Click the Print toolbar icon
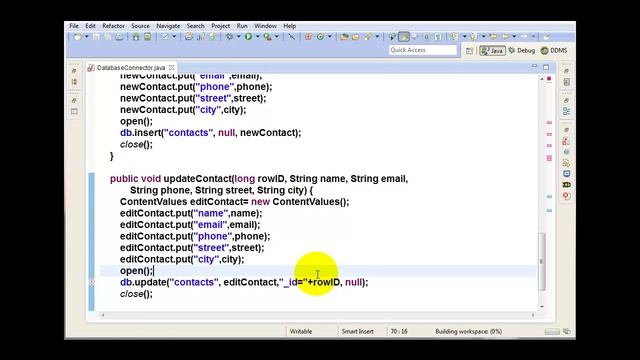Screen dimensions: 640x360 point(119,37)
